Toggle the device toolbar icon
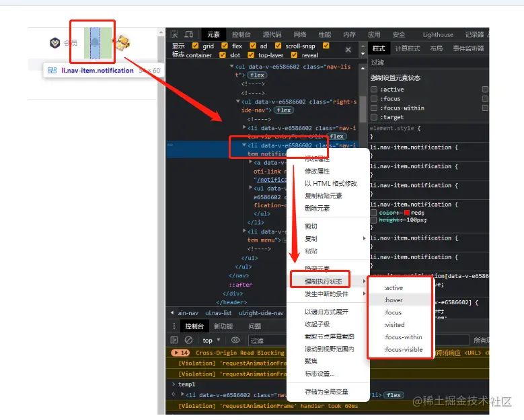This screenshot has width=524, height=420. pos(189,34)
